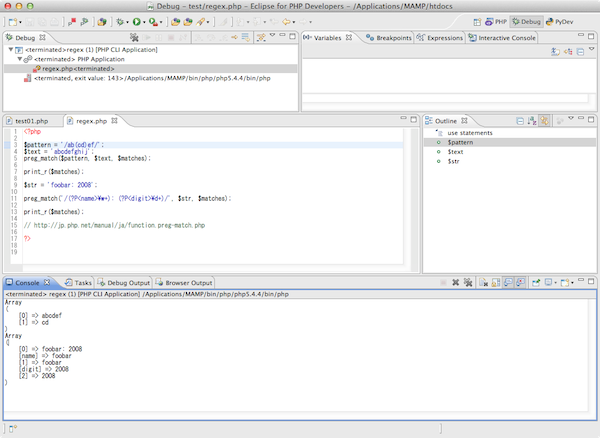Open the Open Console dropdown arrow
The width and height of the screenshot is (600, 438).
572,283
